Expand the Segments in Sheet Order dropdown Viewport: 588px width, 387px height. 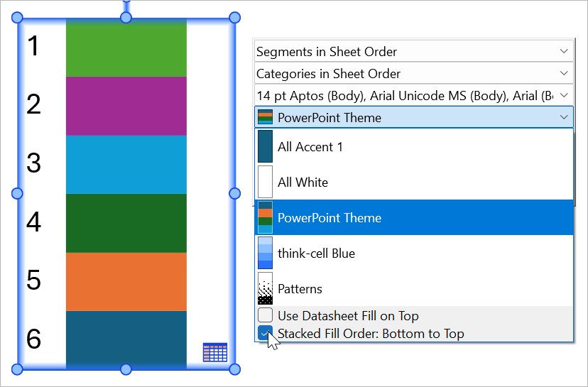(x=563, y=51)
